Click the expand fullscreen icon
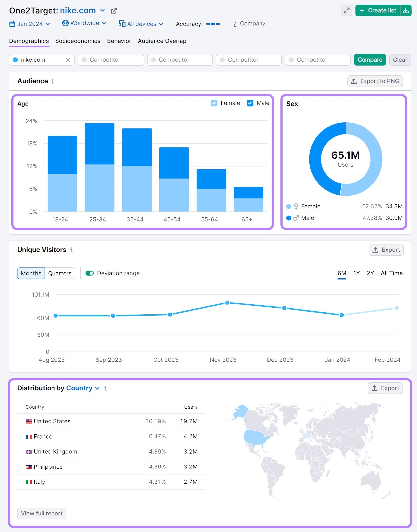 tap(346, 11)
